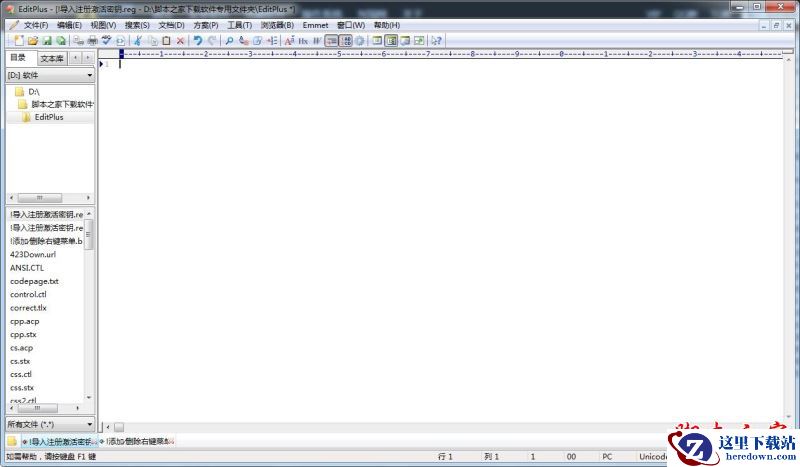Viewport: 800px width, 467px height.
Task: Select the !导入注册激活密钥 document tab
Action: click(59, 441)
